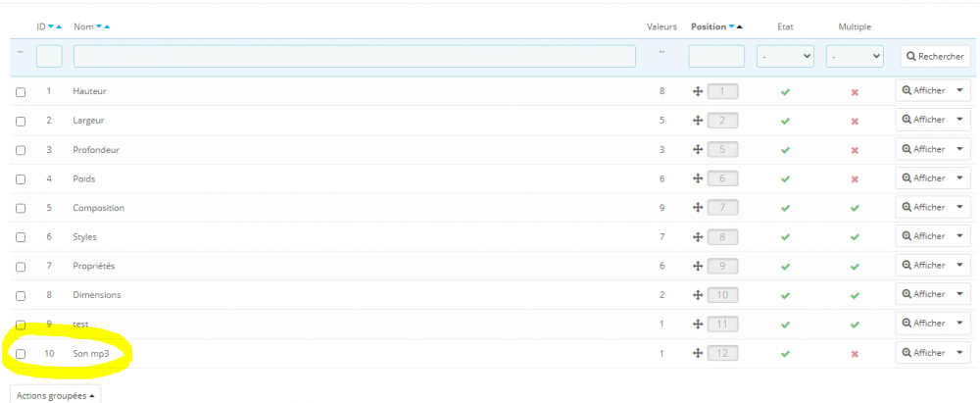The image size is (980, 403).
Task: Click the red Multiple cross for Son mp3
Action: tap(855, 354)
